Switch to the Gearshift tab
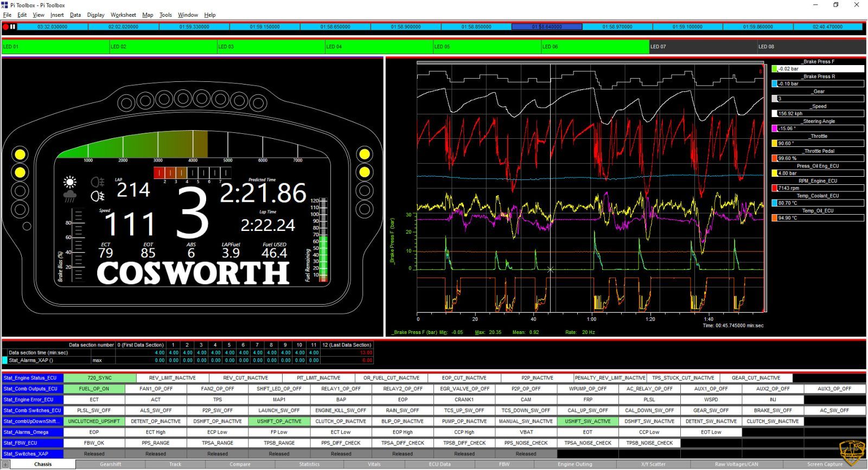The height and width of the screenshot is (470, 868). pos(111,465)
